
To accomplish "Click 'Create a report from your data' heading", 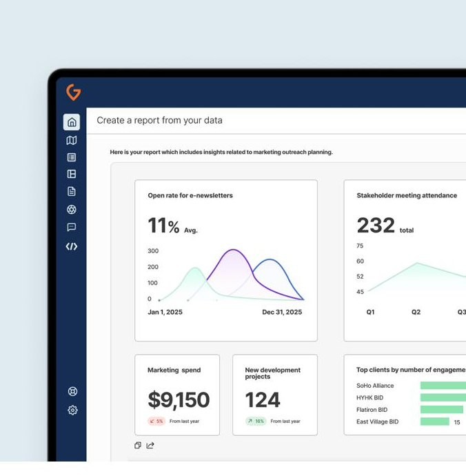I will 159,121.
